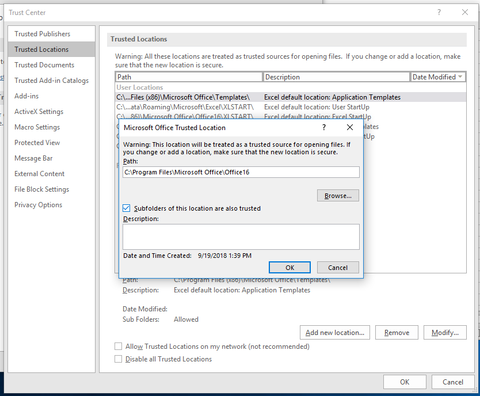Screen dimensions: 480x396
Task: Click the Modify... button
Action: pos(445,333)
